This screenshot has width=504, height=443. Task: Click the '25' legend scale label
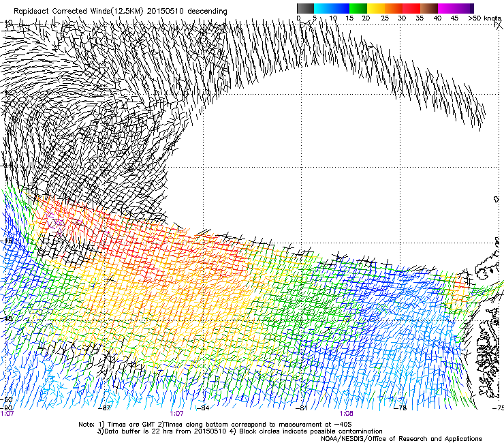[x=385, y=18]
